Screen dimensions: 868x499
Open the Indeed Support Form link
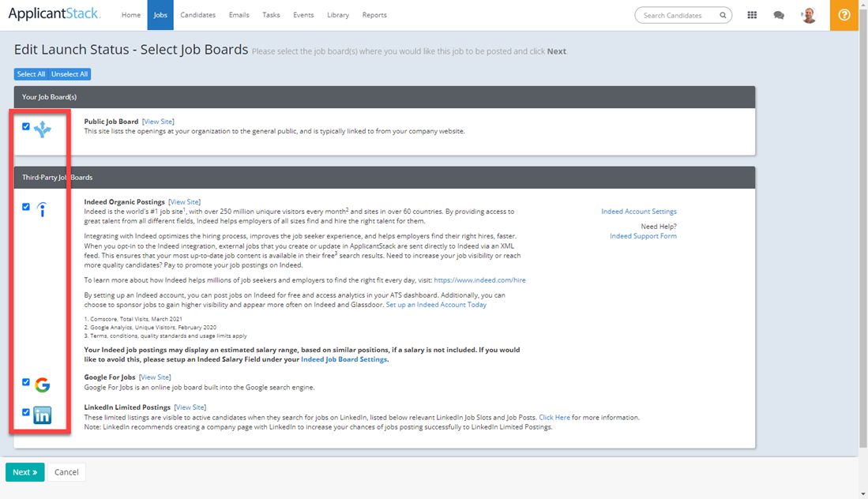coord(643,235)
